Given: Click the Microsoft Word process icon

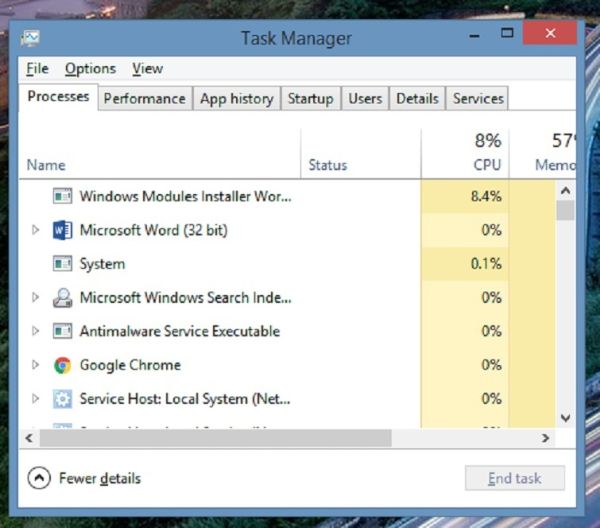Looking at the screenshot, I should [63, 230].
